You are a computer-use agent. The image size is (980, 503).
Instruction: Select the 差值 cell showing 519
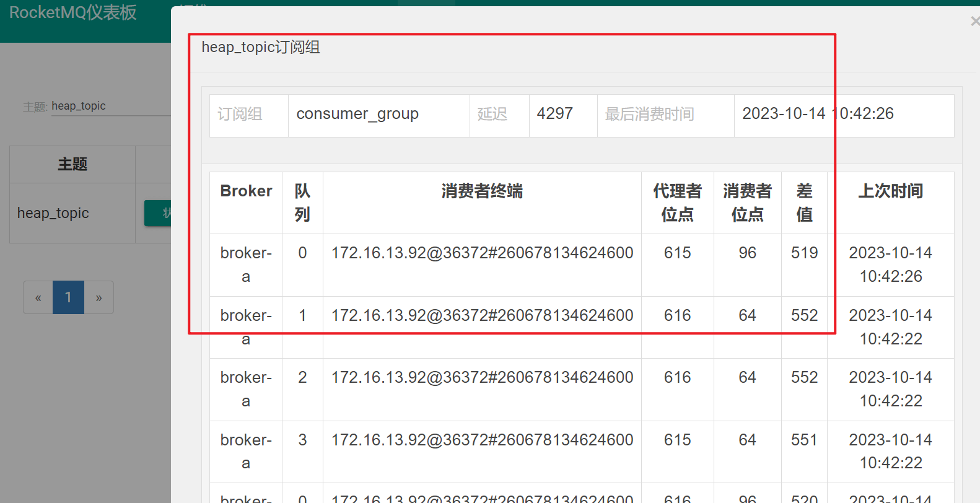(x=804, y=253)
